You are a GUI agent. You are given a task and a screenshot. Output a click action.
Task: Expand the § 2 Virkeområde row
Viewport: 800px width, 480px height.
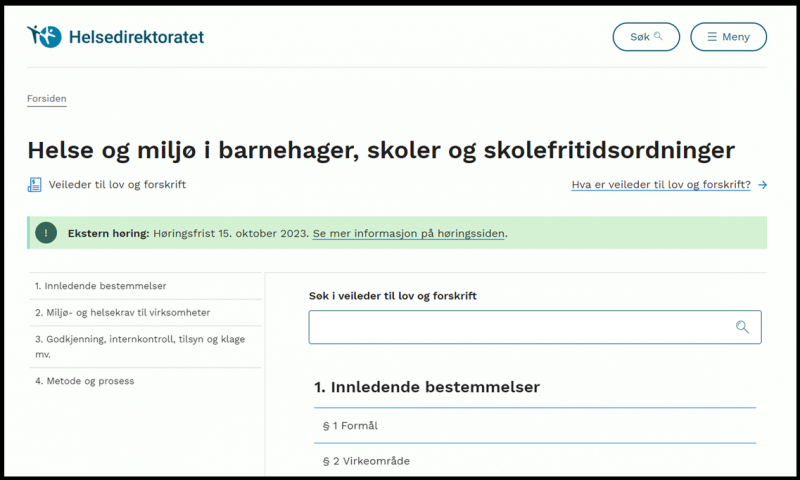(x=534, y=461)
